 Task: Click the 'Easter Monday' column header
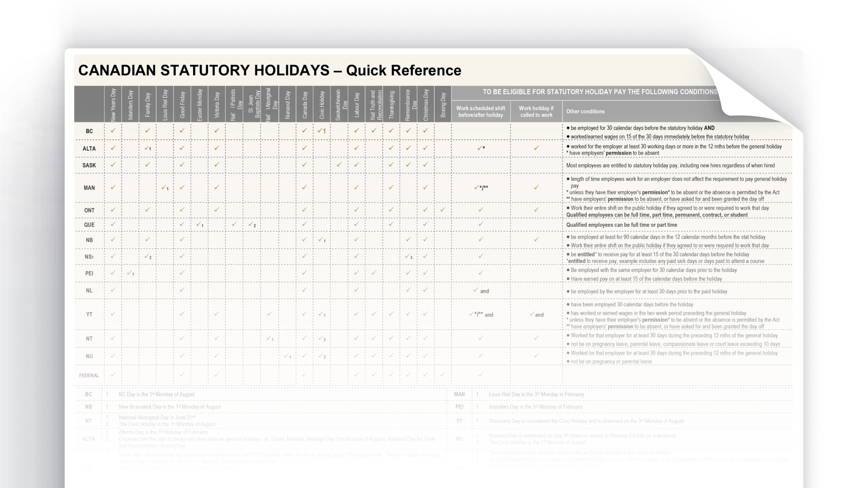point(199,104)
